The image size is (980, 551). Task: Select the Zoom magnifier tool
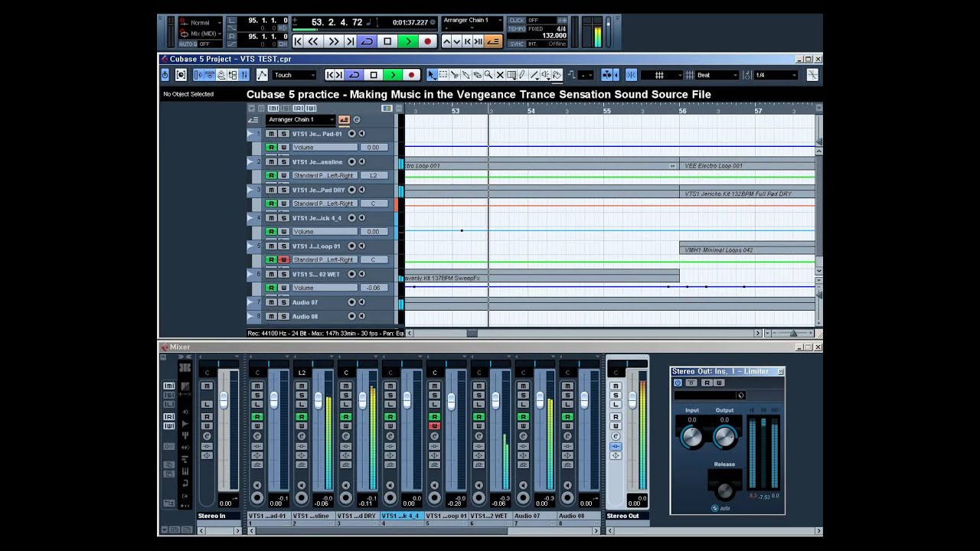click(488, 75)
